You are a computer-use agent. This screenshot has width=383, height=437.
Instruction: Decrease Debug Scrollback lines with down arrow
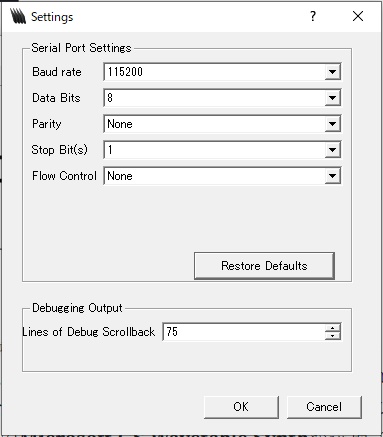tap(332, 336)
